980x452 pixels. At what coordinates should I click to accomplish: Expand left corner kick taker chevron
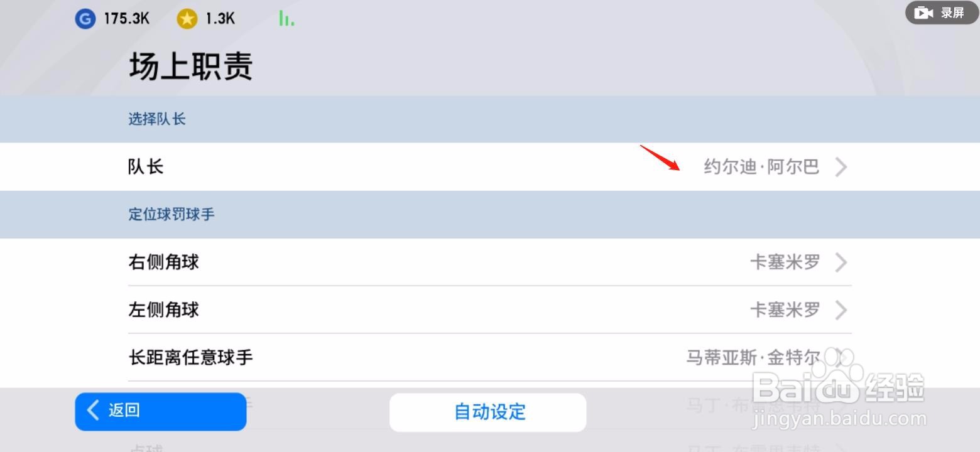click(841, 310)
